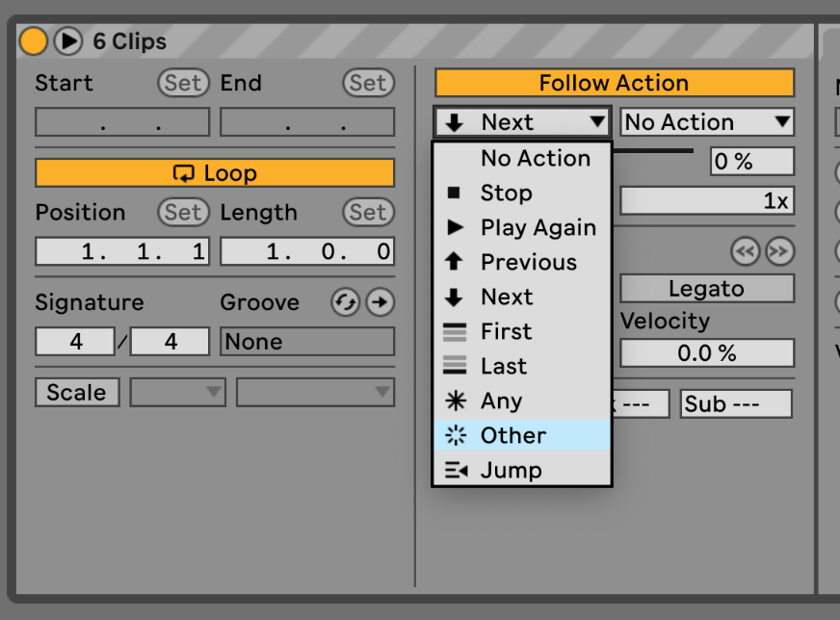Click the groove commit arrow icon
This screenshot has width=840, height=620.
[x=381, y=302]
